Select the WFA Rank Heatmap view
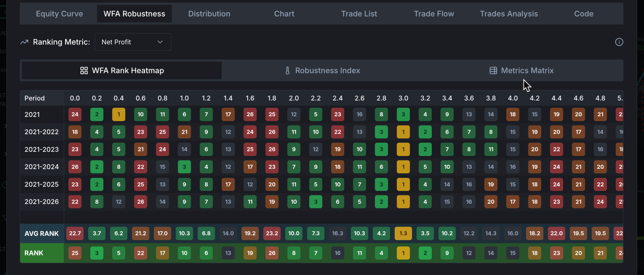644x275 pixels. point(122,71)
